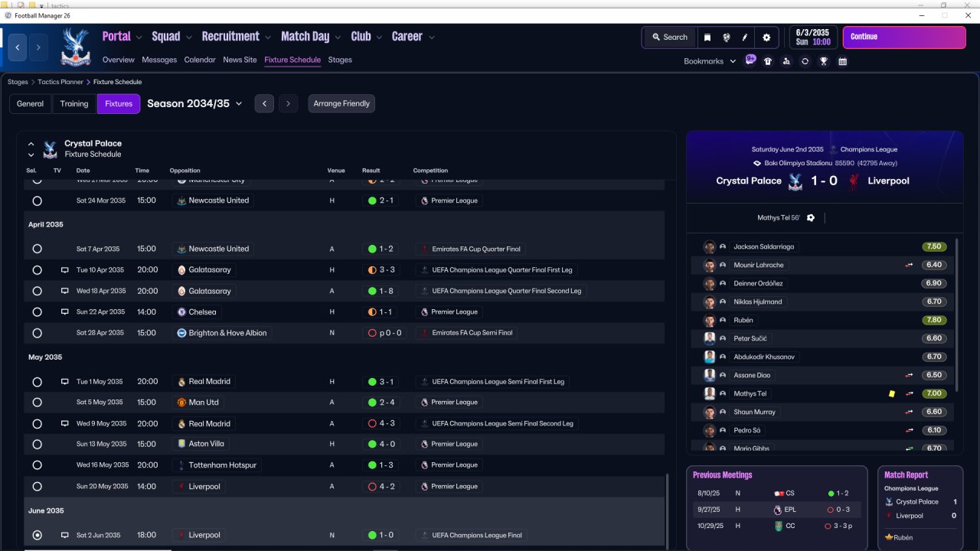
Task: Click the Arrange Friendly button
Action: [341, 103]
